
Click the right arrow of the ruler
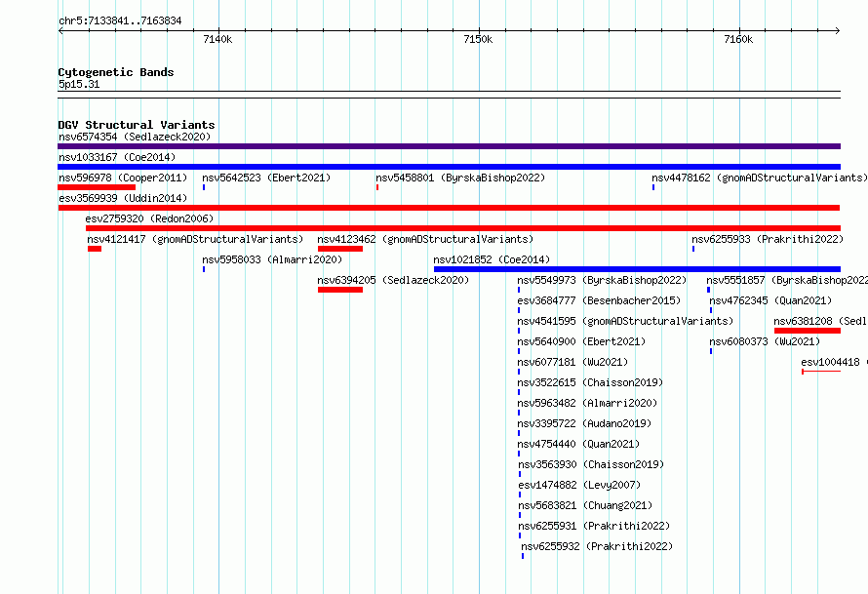point(838,31)
